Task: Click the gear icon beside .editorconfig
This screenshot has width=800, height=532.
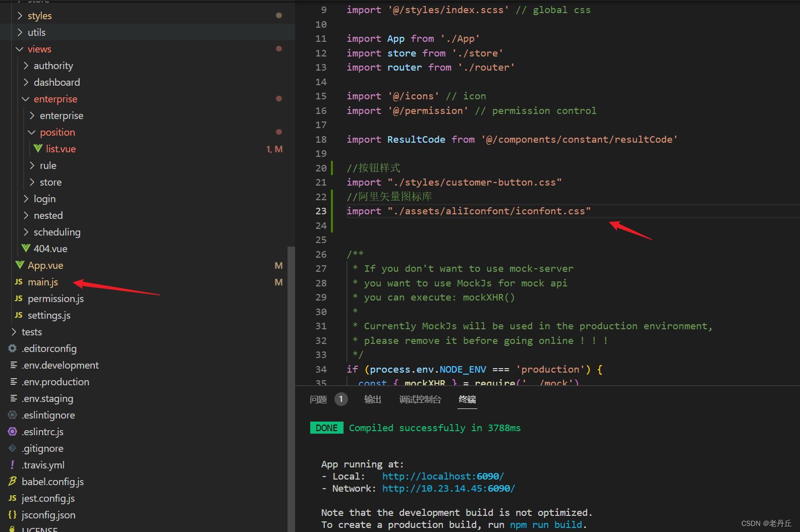Action: pyautogui.click(x=13, y=348)
